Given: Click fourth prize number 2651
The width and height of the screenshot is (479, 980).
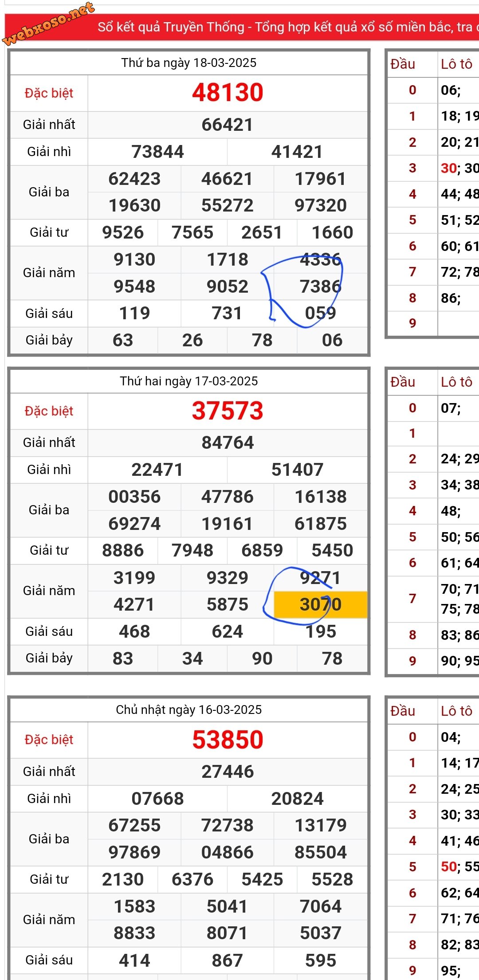Looking at the screenshot, I should click(x=262, y=232).
